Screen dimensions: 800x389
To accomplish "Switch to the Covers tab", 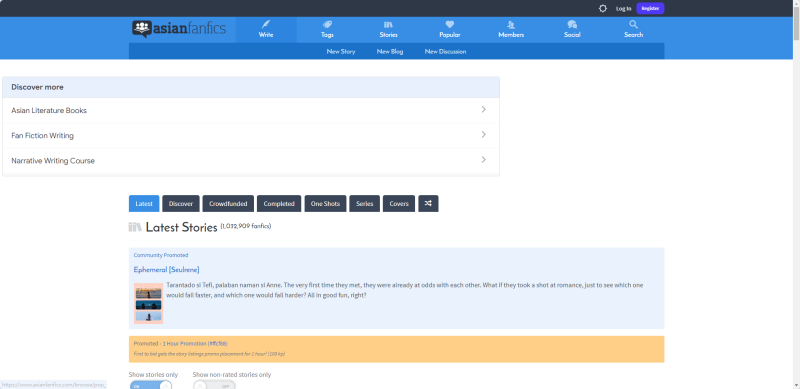I will [399, 203].
